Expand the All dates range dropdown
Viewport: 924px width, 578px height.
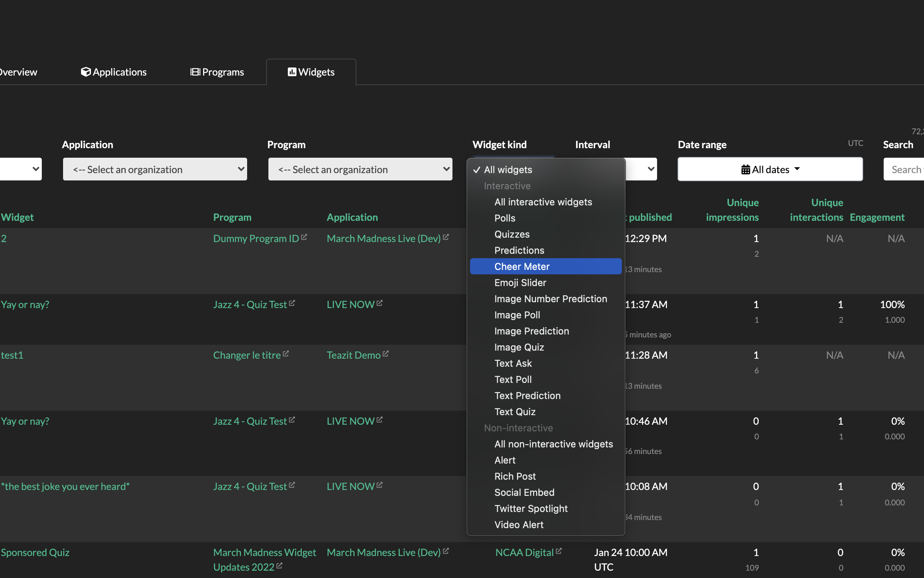point(770,169)
